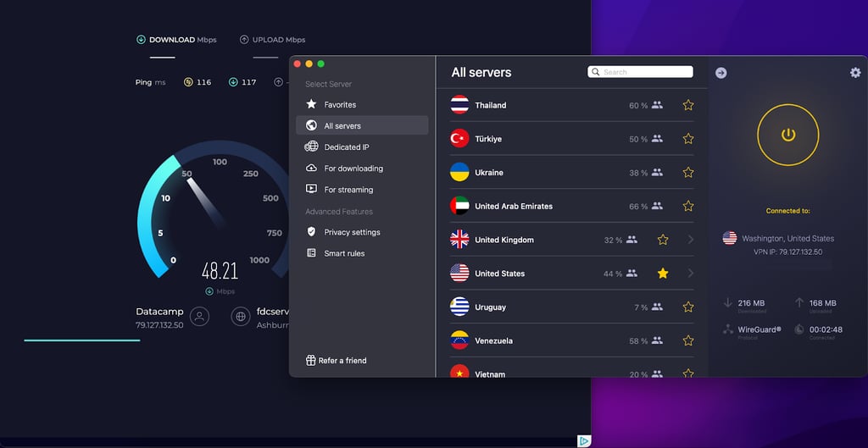Click the cloud download icon

point(311,168)
